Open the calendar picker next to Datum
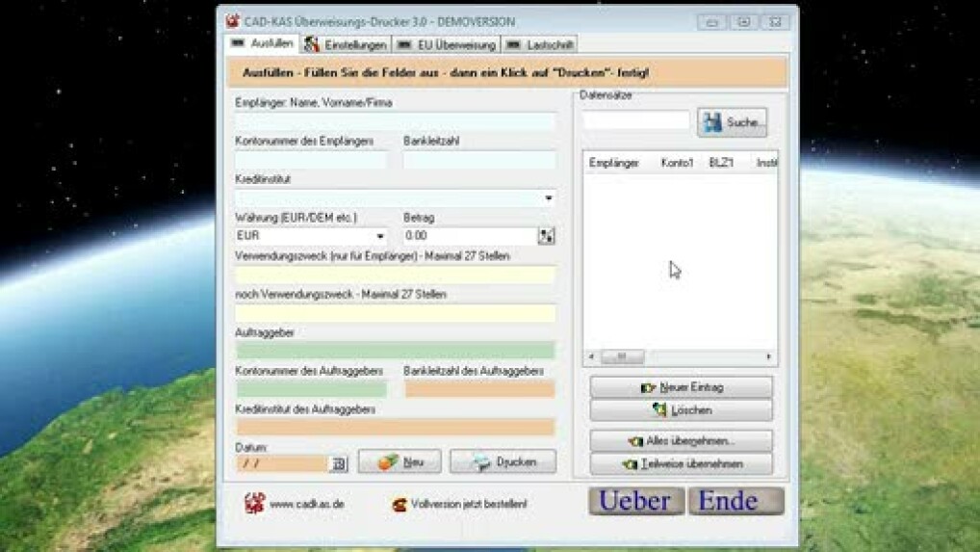The width and height of the screenshot is (980, 552). pyautogui.click(x=338, y=463)
